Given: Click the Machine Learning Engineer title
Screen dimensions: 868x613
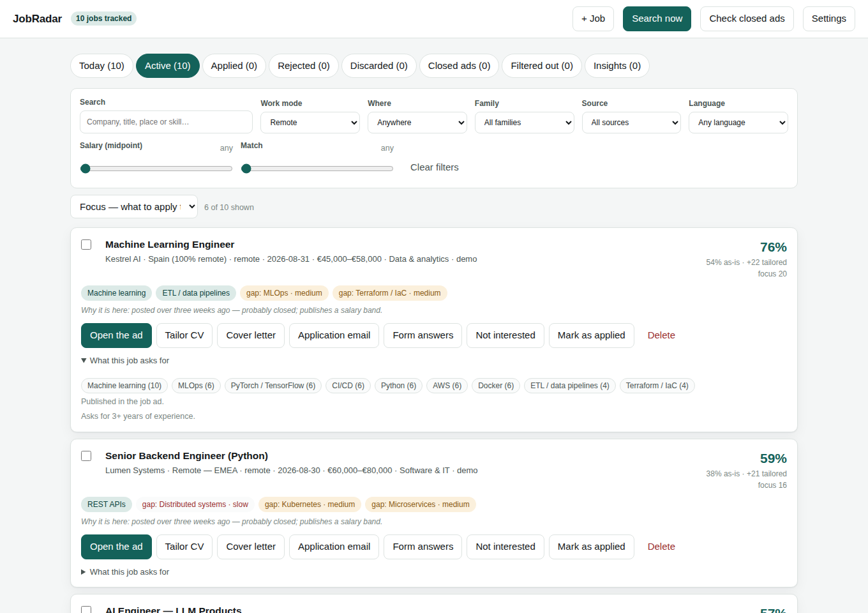Looking at the screenshot, I should [x=170, y=245].
